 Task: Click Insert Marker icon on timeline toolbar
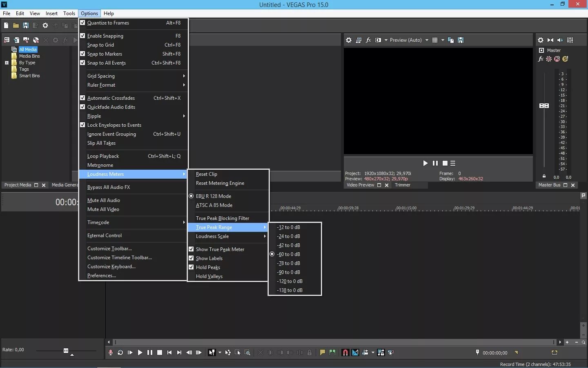coord(323,352)
